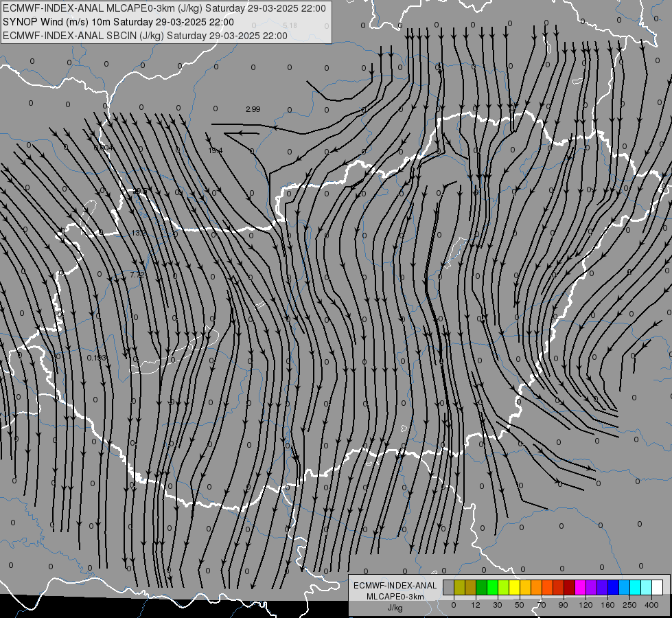This screenshot has width=672, height=618.
Task: Click the gray swatch left of tick 0
Action: tap(448, 587)
